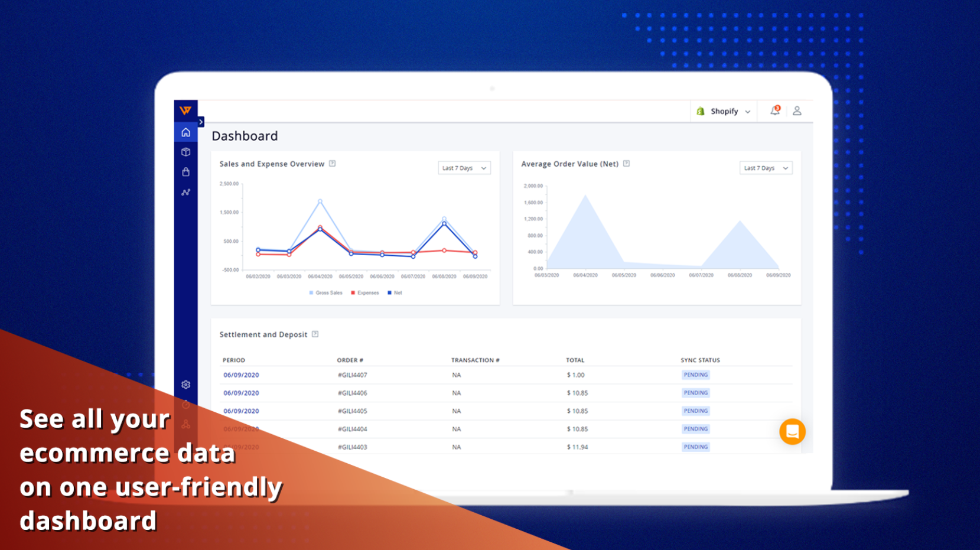980x550 pixels.
Task: Open the Home dashboard sidebar icon
Action: point(185,132)
